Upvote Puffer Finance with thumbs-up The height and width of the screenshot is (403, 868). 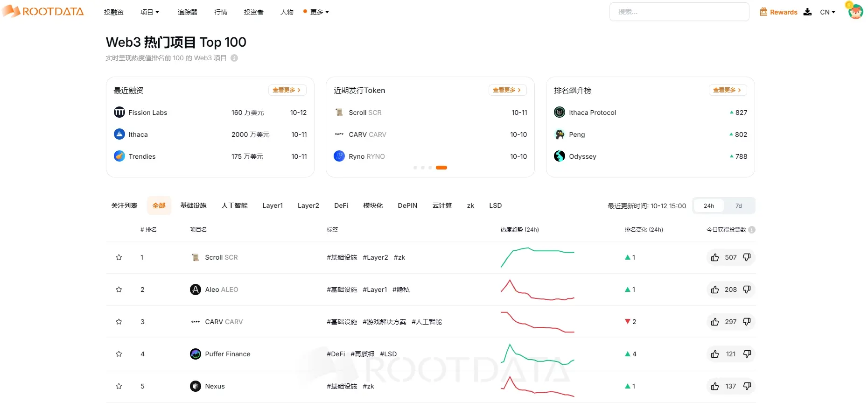click(x=714, y=354)
